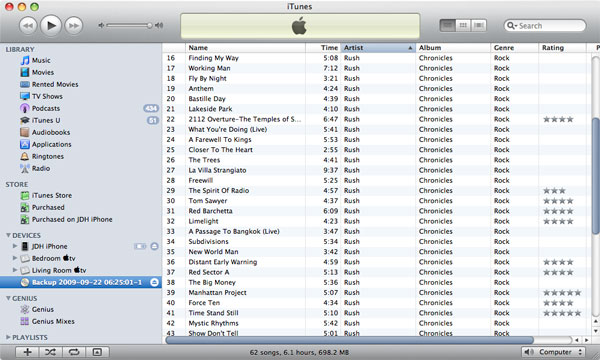Click the Podcasts 434 unplayed badge
This screenshot has width=600, height=360.
tap(151, 108)
